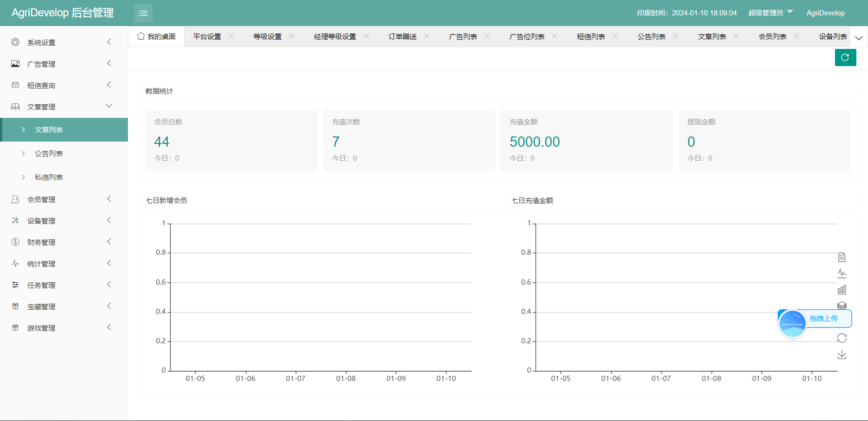Restore the 七日充值金额 chart icon
The image size is (868, 421).
pyautogui.click(x=842, y=338)
